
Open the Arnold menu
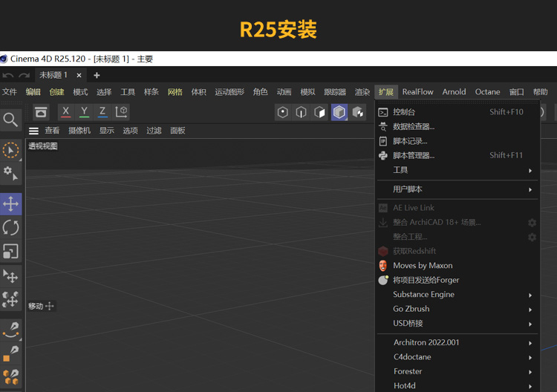point(454,92)
